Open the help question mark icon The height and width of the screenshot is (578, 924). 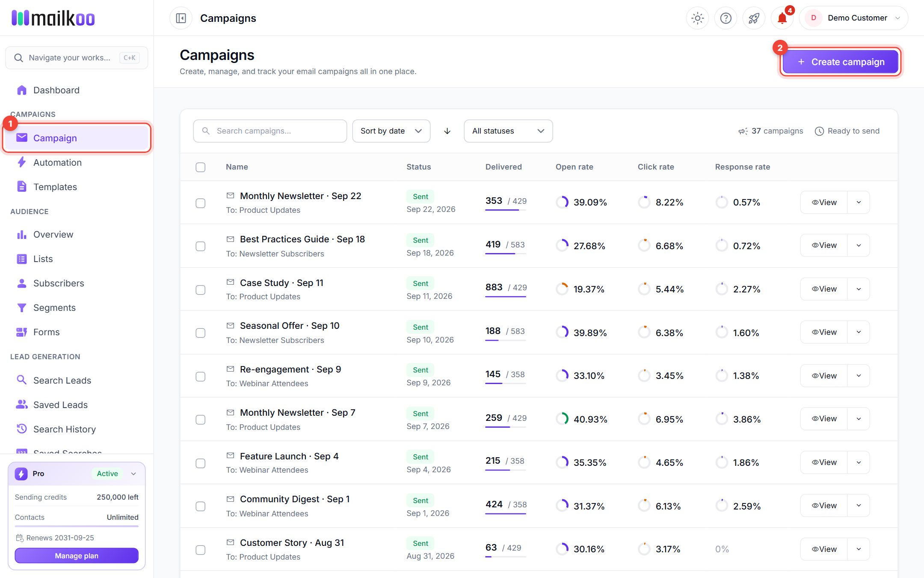pos(726,18)
